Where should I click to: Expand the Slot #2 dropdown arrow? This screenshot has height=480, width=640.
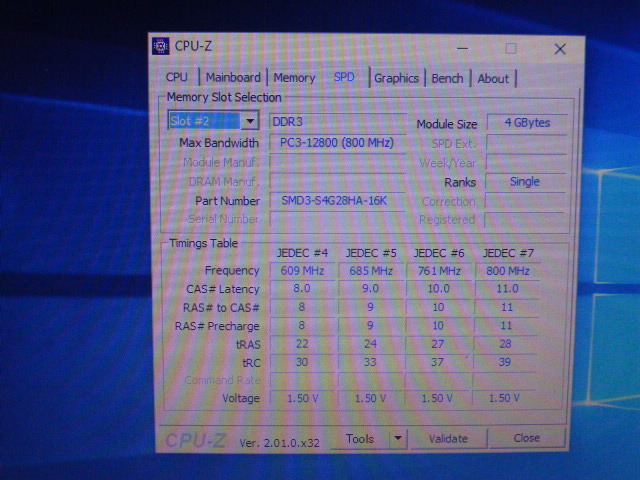[250, 121]
